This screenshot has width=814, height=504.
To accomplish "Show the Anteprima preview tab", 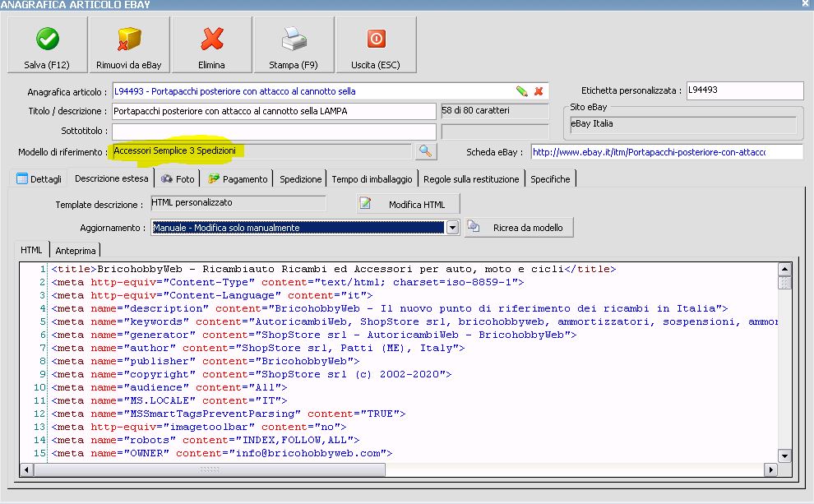I will point(76,250).
